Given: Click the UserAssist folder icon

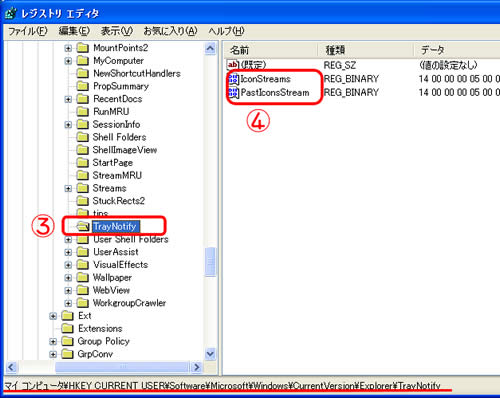Looking at the screenshot, I should point(83,252).
